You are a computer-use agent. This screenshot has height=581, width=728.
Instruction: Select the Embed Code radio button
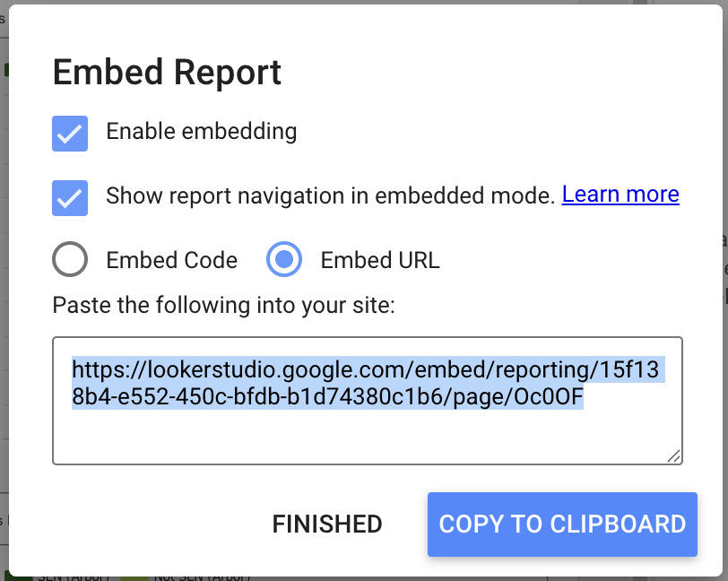[x=70, y=260]
